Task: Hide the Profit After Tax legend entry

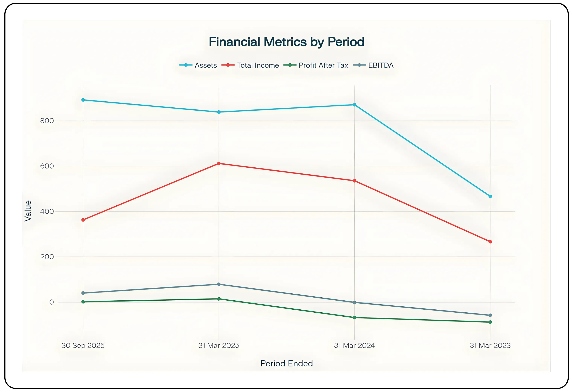Action: [x=323, y=65]
